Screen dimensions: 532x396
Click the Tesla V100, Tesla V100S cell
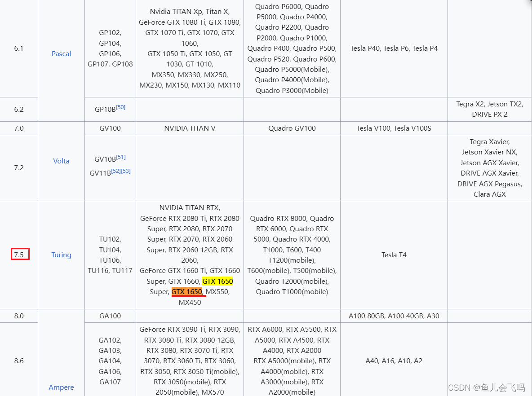click(x=394, y=128)
